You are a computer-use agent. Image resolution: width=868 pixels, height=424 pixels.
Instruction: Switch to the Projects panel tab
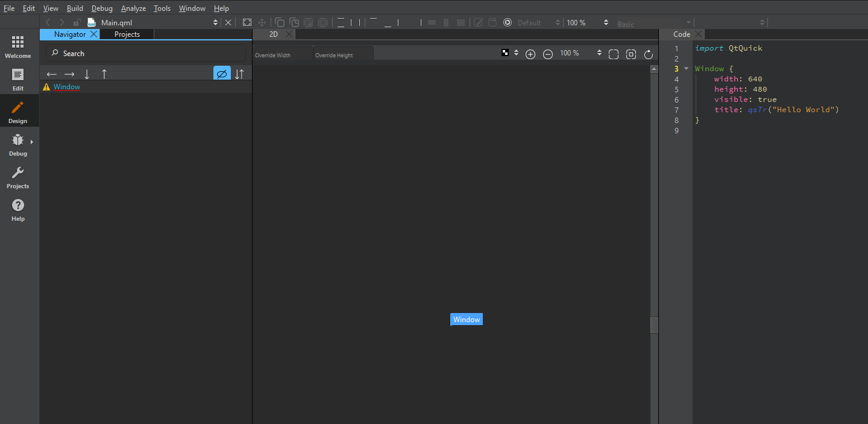[x=127, y=34]
